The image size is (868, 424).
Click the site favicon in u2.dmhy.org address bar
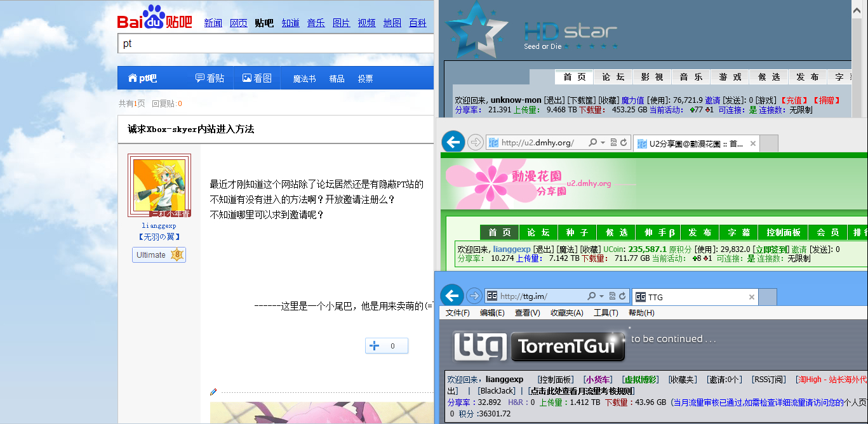click(x=493, y=143)
